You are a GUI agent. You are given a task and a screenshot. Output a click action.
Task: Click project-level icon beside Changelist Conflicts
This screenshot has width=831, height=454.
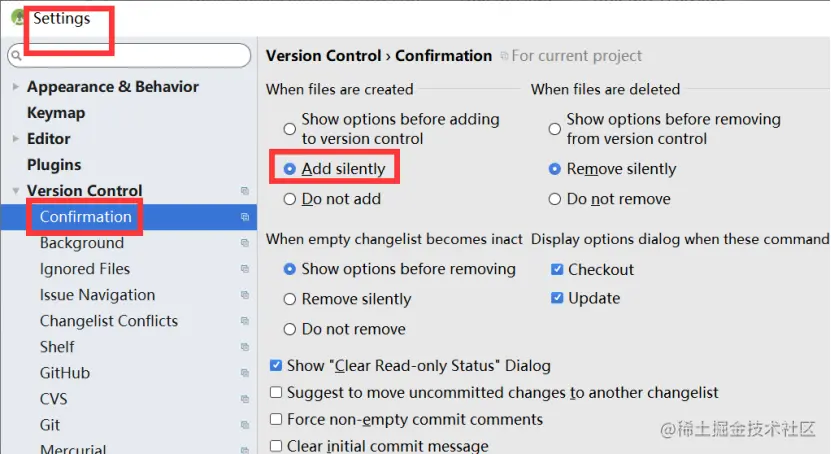[245, 321]
